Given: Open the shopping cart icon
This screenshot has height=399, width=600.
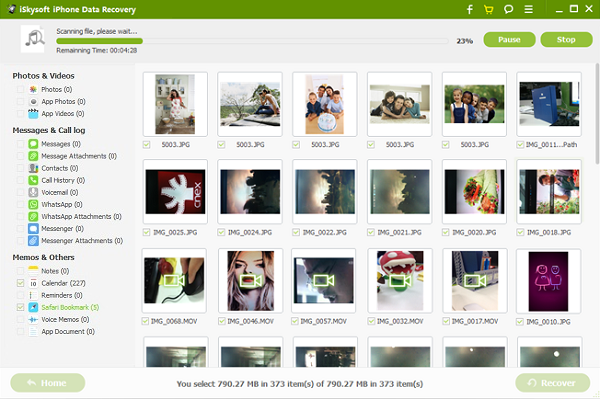Looking at the screenshot, I should click(489, 9).
